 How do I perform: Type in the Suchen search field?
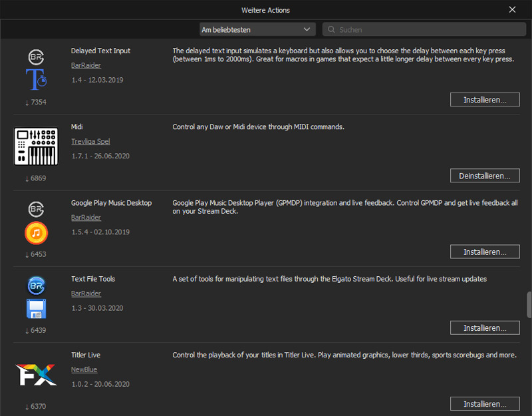coord(426,29)
